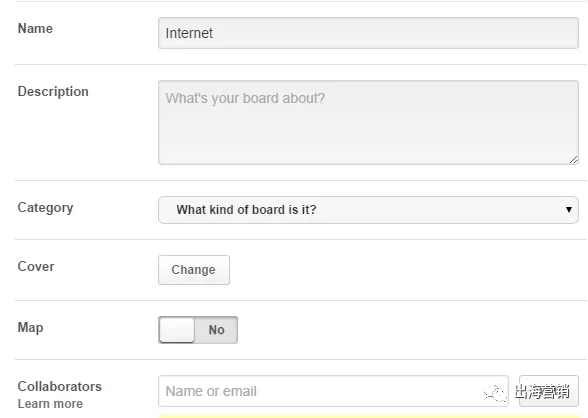Click the Cover label text
This screenshot has height=418, width=588.
click(x=36, y=267)
